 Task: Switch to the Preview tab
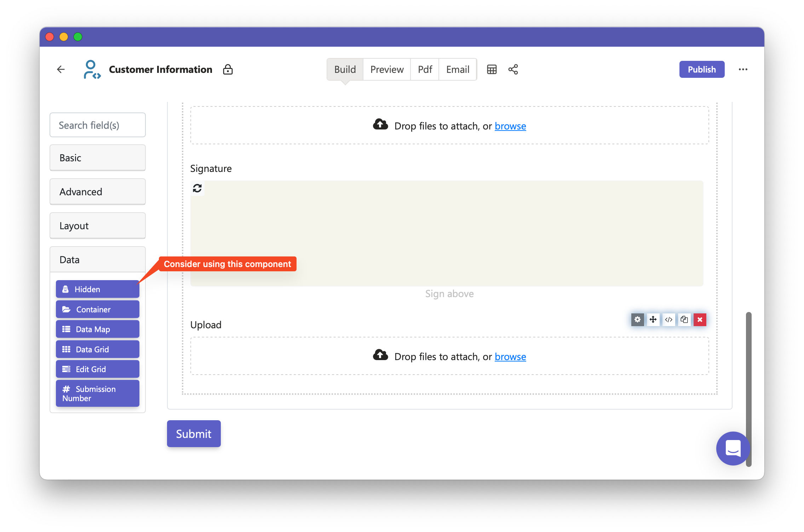[387, 69]
